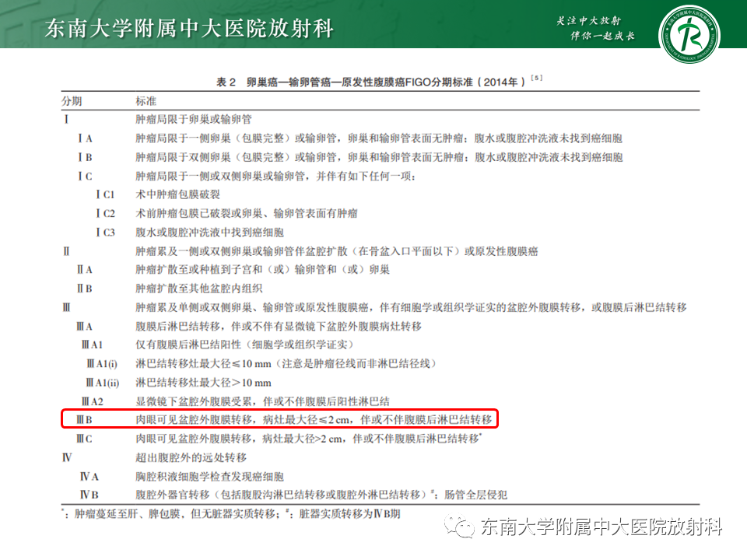Select the stage ⅠC3 label

[x=105, y=233]
